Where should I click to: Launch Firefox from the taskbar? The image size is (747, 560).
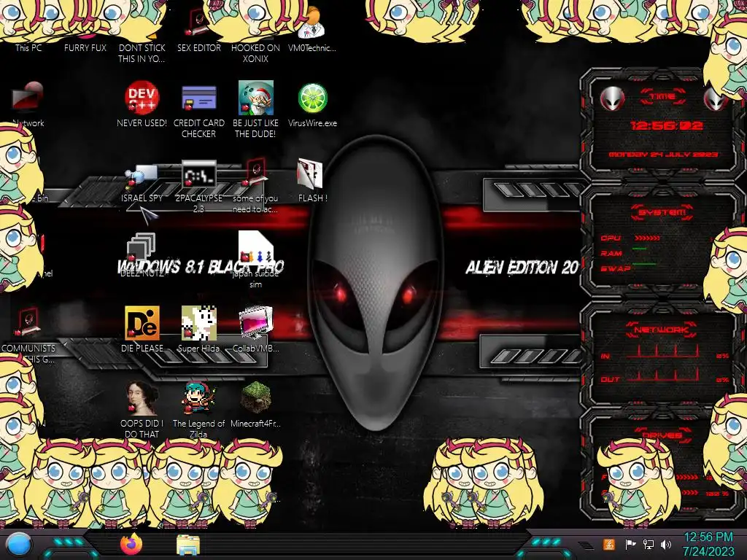click(131, 544)
